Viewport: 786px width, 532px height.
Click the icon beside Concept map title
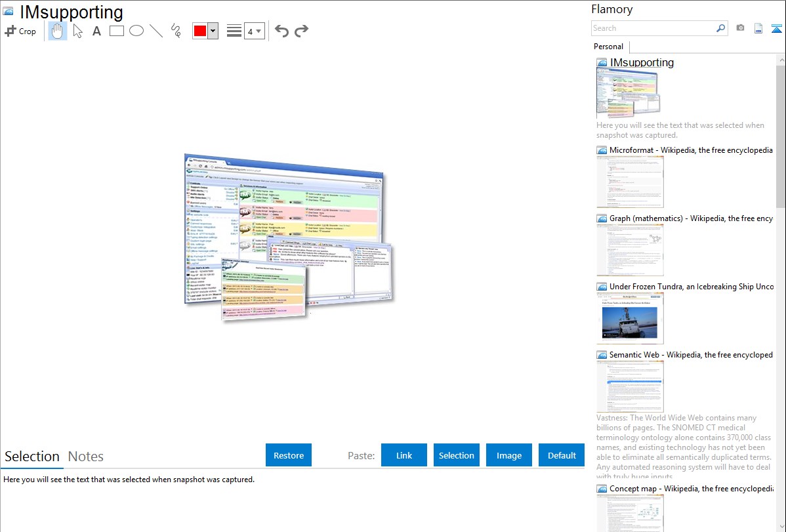coord(602,489)
